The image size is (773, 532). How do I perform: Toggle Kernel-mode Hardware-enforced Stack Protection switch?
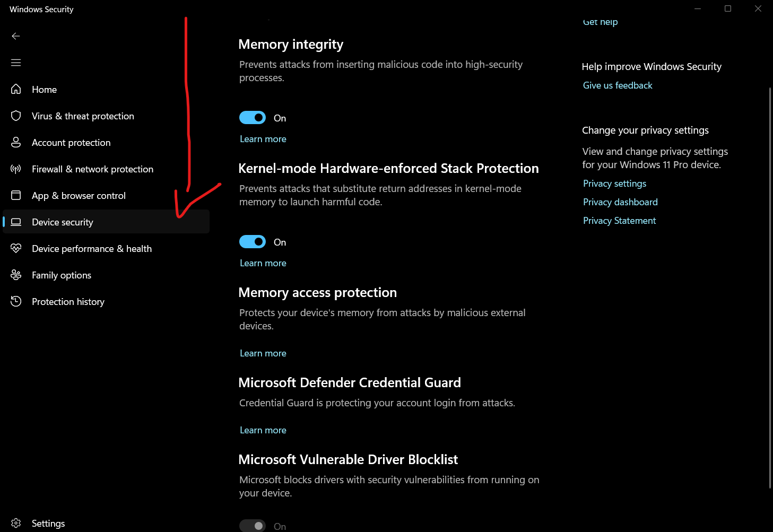[x=253, y=242]
